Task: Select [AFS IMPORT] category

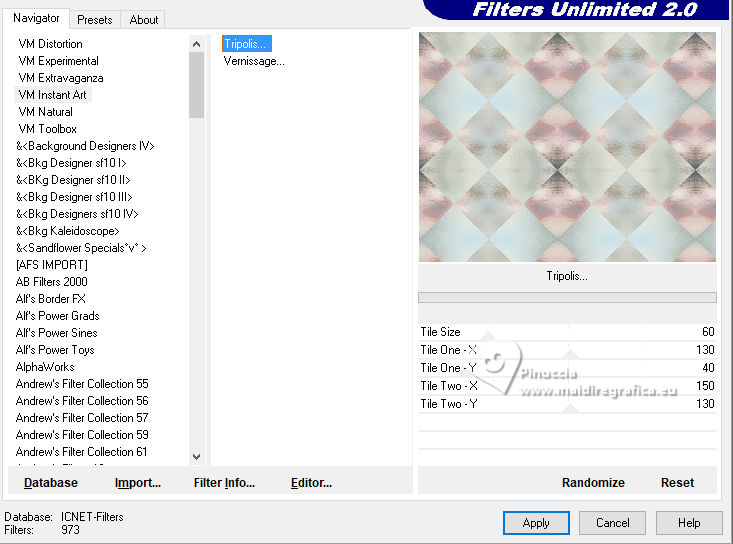Action: tap(51, 265)
